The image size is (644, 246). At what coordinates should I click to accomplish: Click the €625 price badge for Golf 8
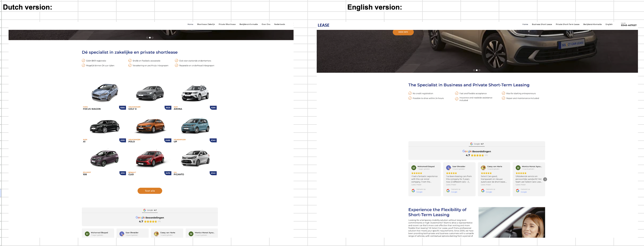168,108
